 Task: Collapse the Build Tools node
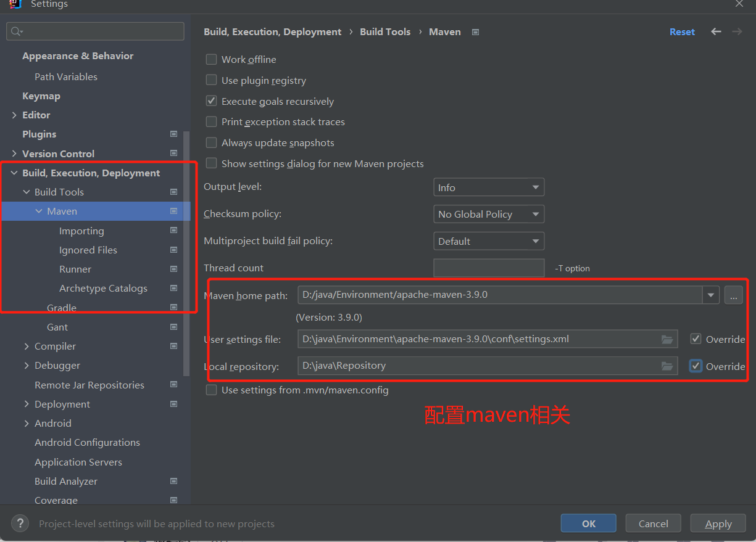(27, 192)
